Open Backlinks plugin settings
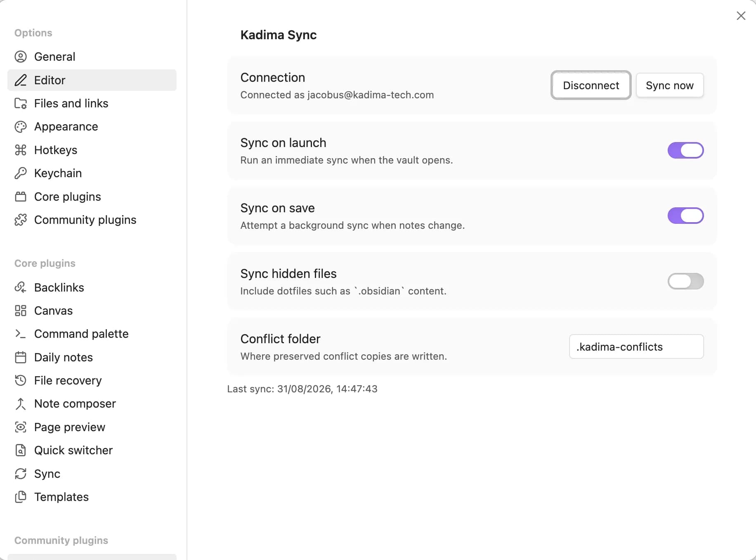The image size is (756, 560). tap(92, 287)
